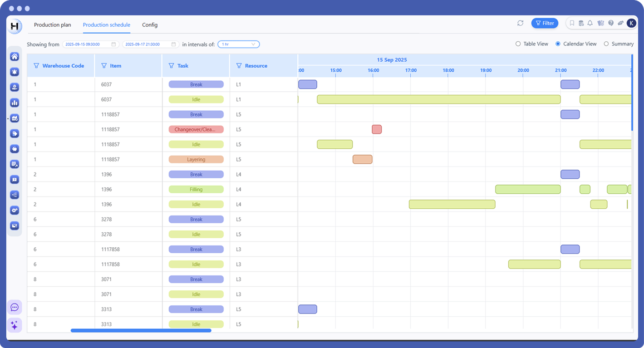The width and height of the screenshot is (644, 348).
Task: Expand the 1 hr interval dropdown
Action: pos(239,44)
